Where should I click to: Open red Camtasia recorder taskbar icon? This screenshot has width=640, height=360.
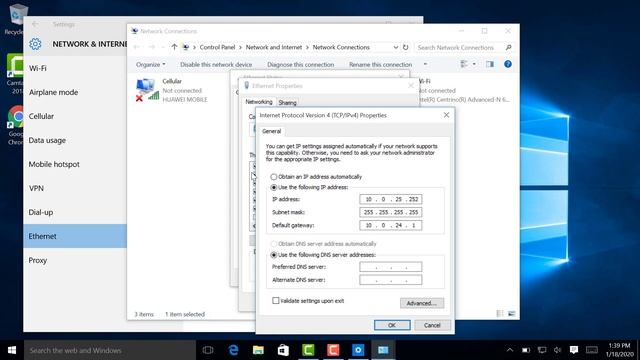(x=333, y=350)
